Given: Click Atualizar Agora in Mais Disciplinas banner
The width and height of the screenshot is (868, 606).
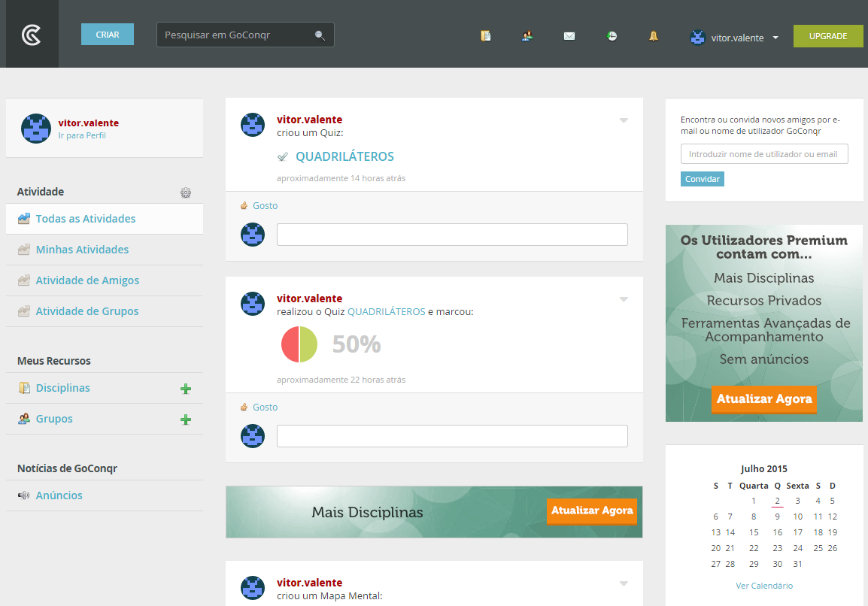Looking at the screenshot, I should pos(592,511).
